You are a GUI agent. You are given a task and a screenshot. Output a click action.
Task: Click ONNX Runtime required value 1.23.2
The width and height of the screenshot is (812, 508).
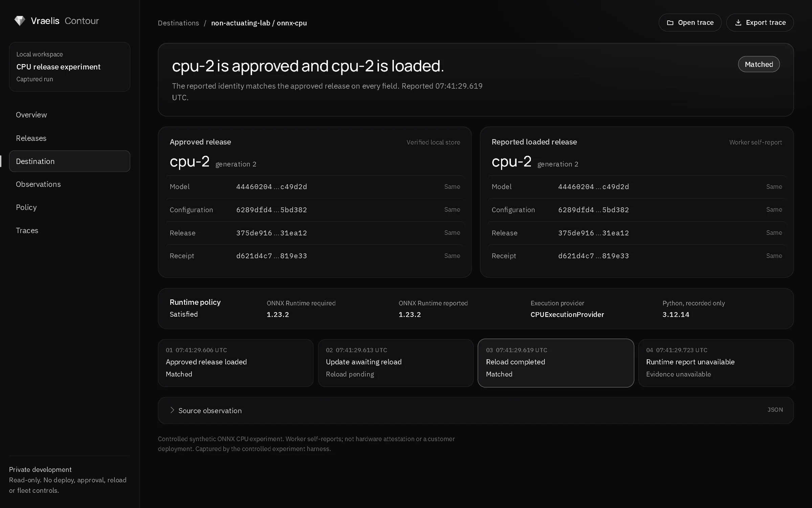pyautogui.click(x=278, y=315)
